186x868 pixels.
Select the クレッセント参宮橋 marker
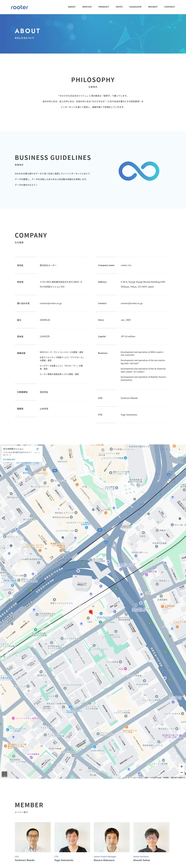[x=157, y=696]
